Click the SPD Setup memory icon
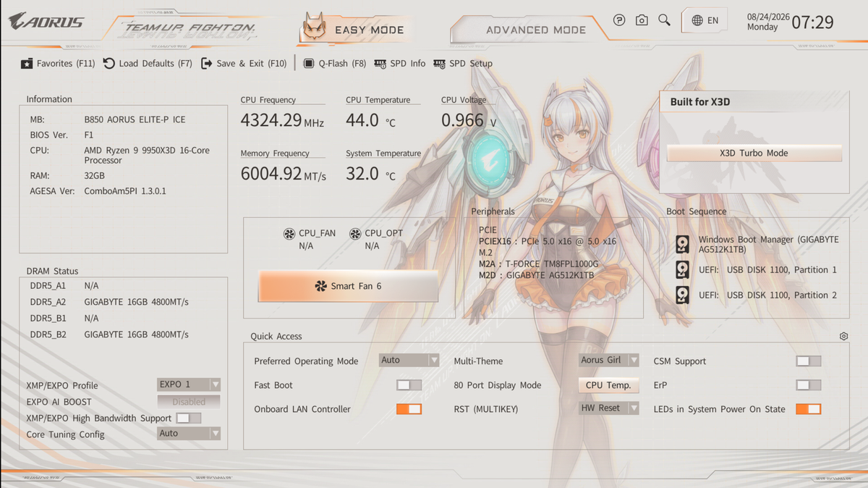The image size is (868, 488). tap(439, 64)
